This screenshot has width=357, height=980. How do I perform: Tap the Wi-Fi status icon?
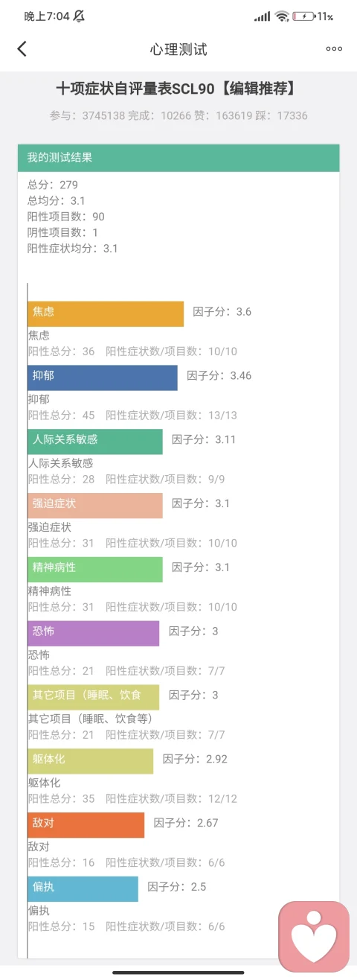tap(281, 16)
